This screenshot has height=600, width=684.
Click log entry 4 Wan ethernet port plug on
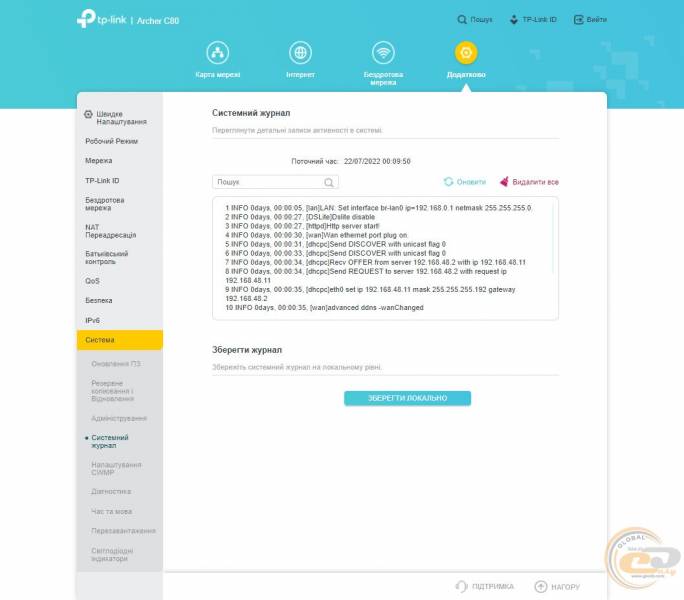point(316,235)
